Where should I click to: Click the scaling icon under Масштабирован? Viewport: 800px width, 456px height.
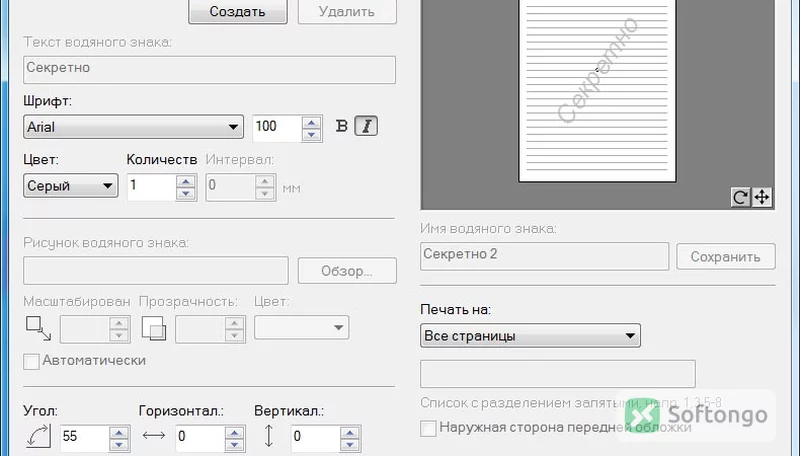(38, 328)
